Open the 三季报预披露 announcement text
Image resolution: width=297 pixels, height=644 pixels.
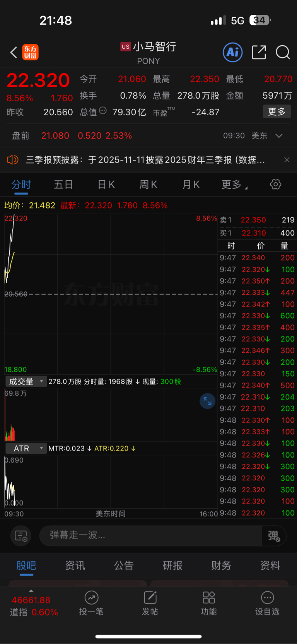(145, 160)
